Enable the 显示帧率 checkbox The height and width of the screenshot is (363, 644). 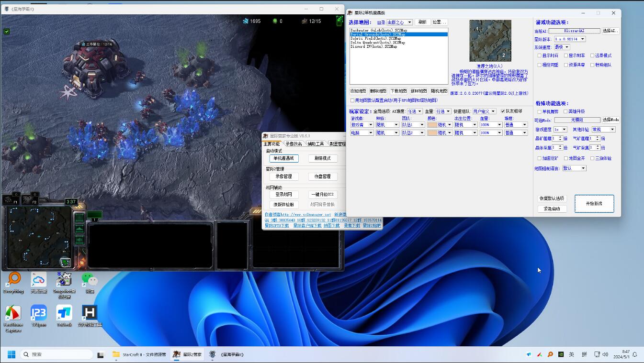click(x=566, y=55)
